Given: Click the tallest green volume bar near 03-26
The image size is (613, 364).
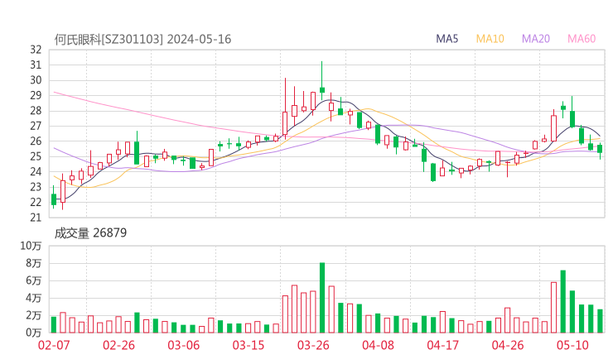Looking at the screenshot, I should click(x=322, y=298).
